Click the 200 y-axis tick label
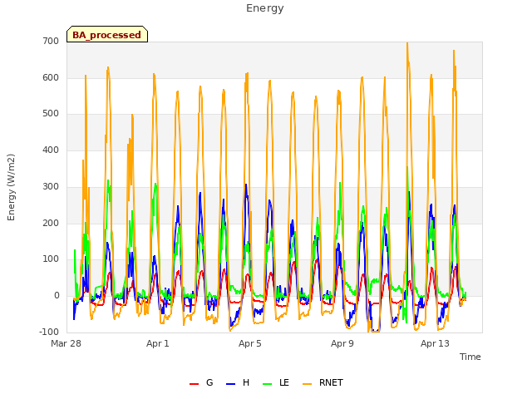 (x=51, y=224)
